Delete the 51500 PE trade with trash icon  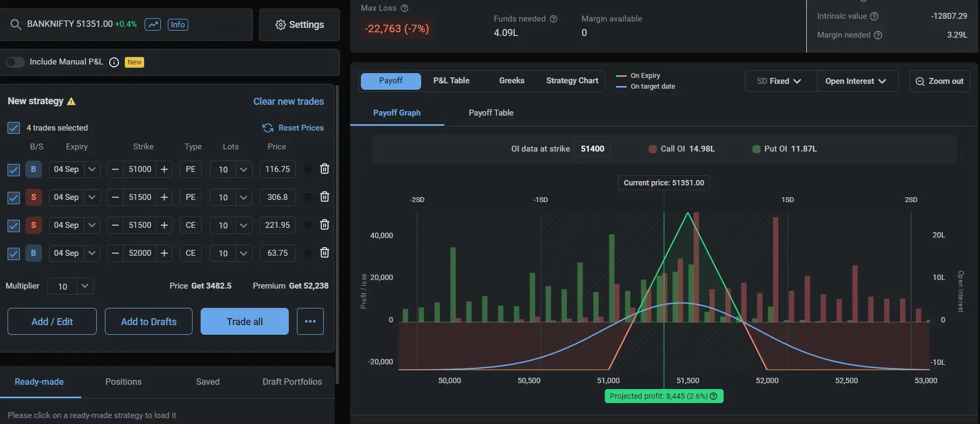(x=324, y=197)
